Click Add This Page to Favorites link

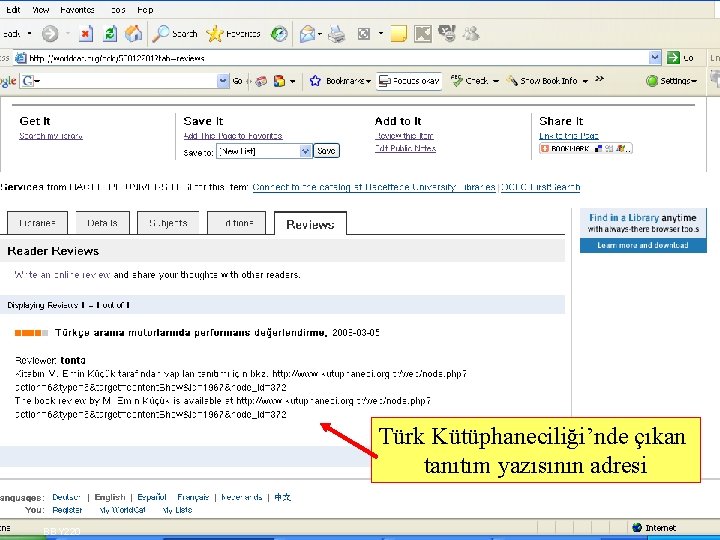pos(233,135)
